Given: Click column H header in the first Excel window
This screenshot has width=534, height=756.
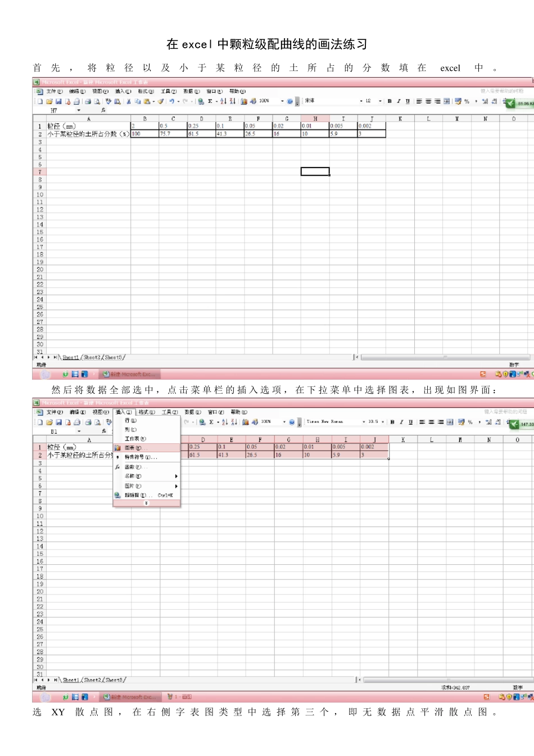Looking at the screenshot, I should (x=315, y=119).
